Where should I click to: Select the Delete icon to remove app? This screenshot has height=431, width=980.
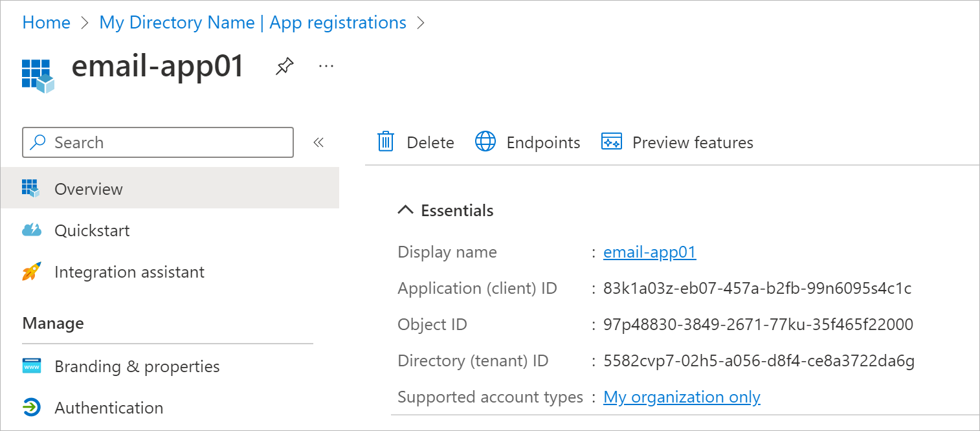385,142
